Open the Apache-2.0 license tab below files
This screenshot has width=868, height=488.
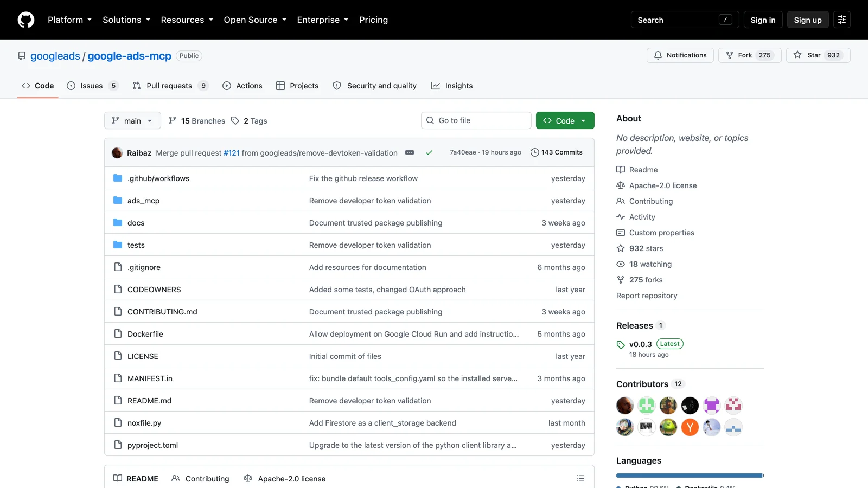pos(285,478)
